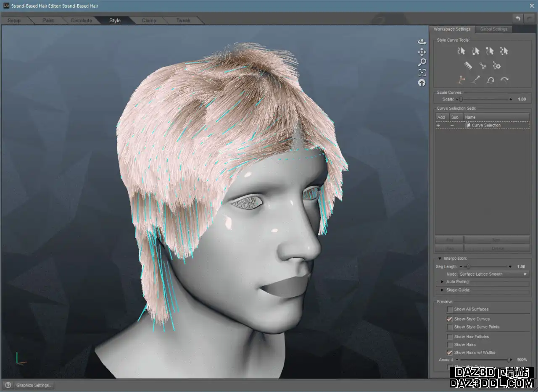Select the curve points selection tool
The height and width of the screenshot is (392, 538).
(504, 51)
